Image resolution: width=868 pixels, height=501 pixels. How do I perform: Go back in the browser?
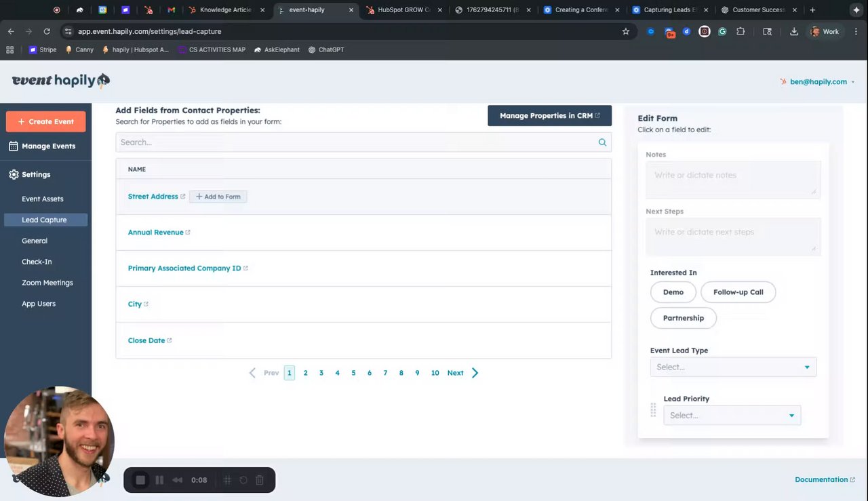point(11,31)
